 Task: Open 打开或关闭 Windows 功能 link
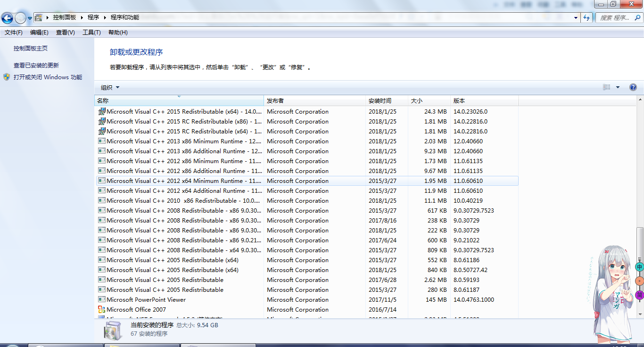(x=48, y=77)
